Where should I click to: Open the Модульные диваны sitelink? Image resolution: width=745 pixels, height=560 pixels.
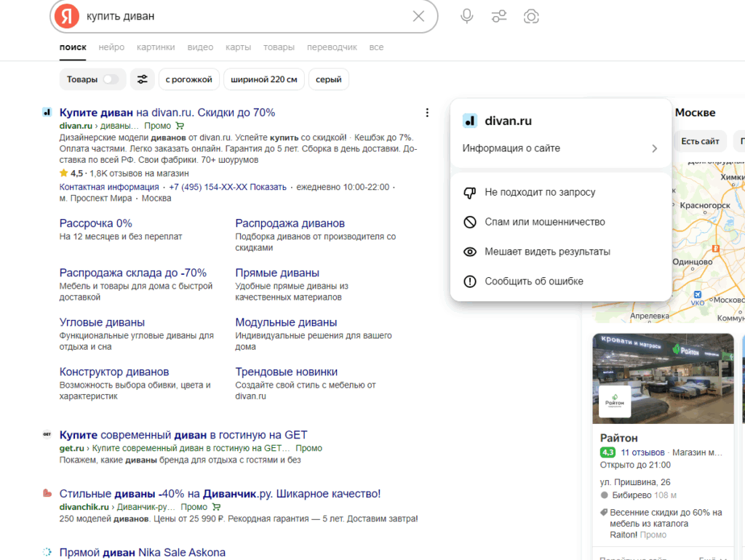coord(286,322)
